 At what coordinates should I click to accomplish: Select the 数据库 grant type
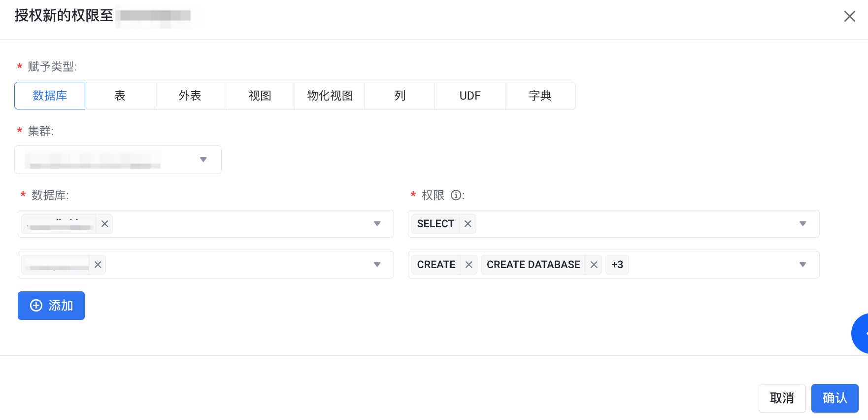[x=50, y=96]
